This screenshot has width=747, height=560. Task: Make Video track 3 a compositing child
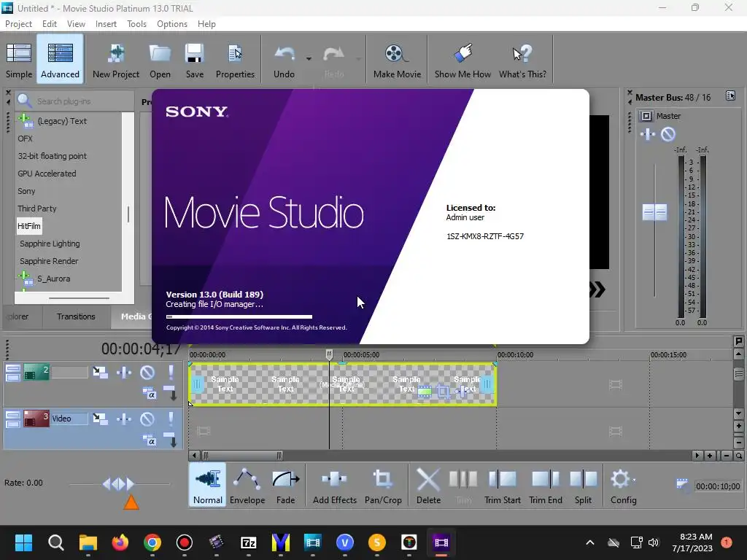[x=170, y=440]
